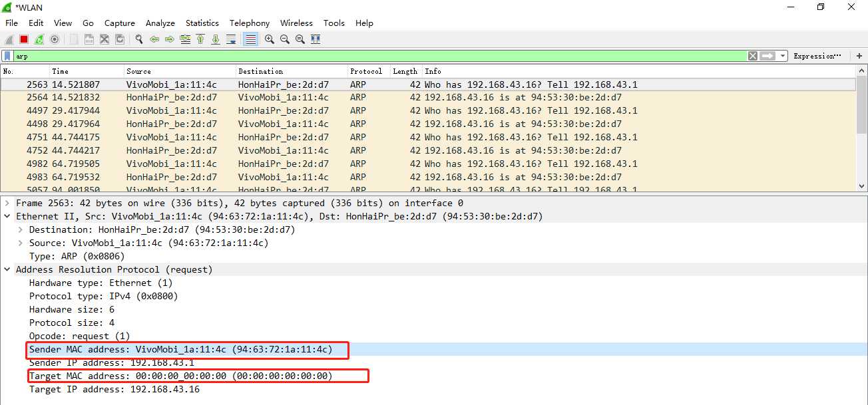Collapse the Address Resolution Protocol section
Screen dimensions: 868x405
[x=7, y=269]
